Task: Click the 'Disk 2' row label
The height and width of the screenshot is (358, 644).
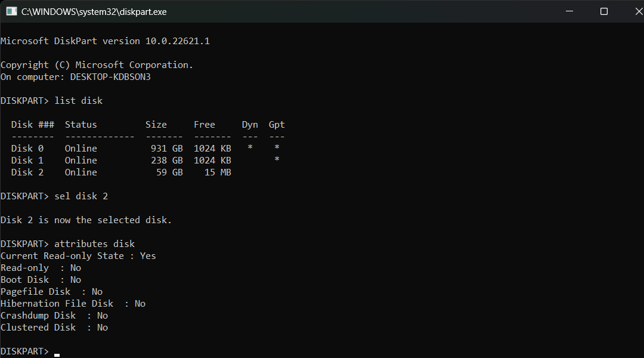Action: tap(27, 172)
